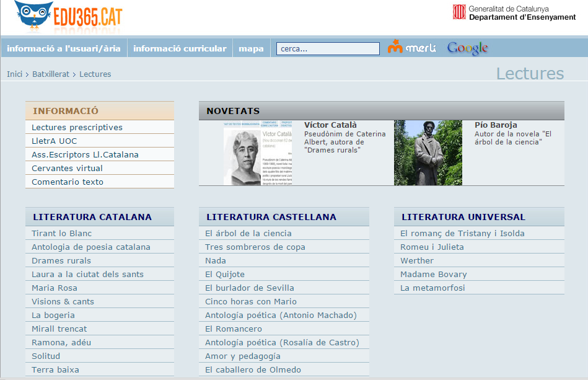Select Tirant lo Blanc reading
Screen dimensions: 588x380
pos(61,234)
